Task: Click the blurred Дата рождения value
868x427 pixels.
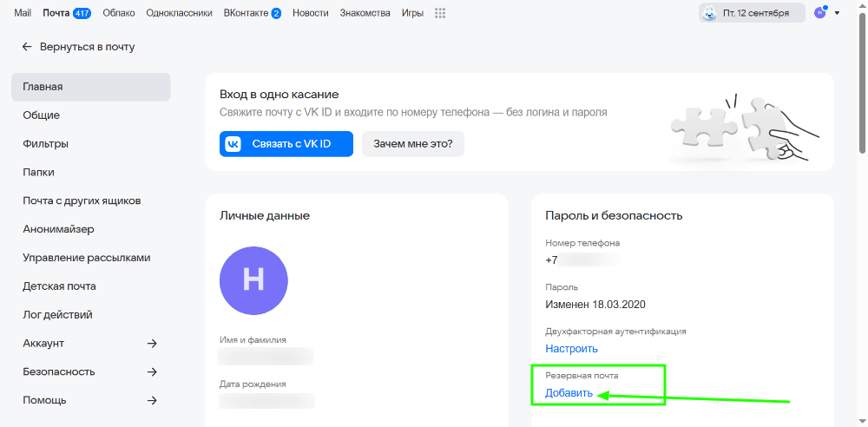Action: pyautogui.click(x=266, y=400)
